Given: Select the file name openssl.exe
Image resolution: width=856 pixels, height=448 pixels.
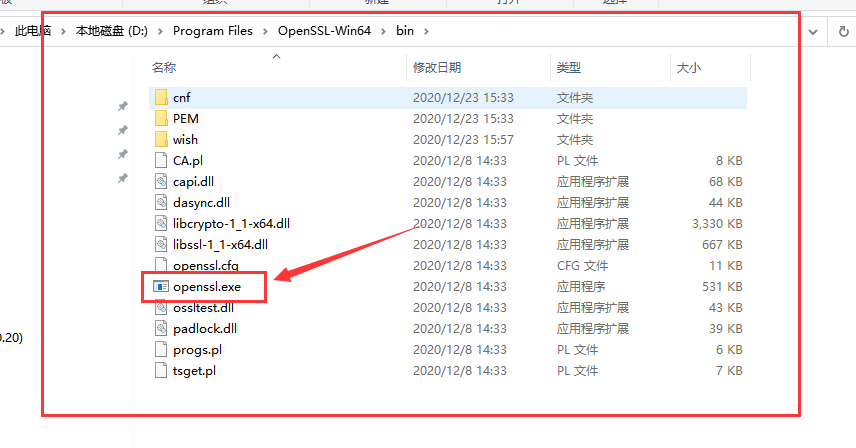Looking at the screenshot, I should 207,286.
